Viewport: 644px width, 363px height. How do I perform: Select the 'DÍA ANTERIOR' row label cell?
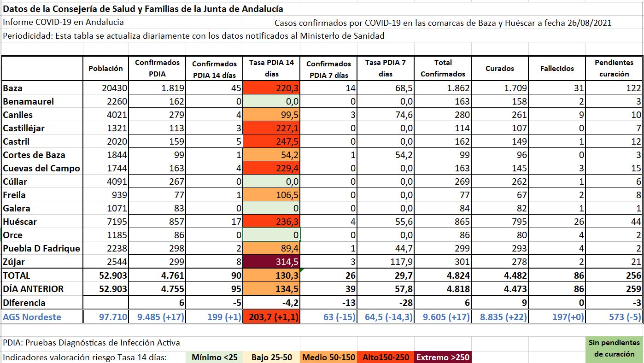point(42,289)
